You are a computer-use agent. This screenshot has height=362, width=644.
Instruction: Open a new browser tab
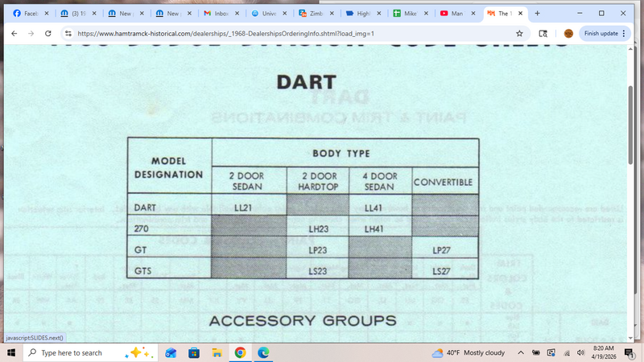(537, 14)
